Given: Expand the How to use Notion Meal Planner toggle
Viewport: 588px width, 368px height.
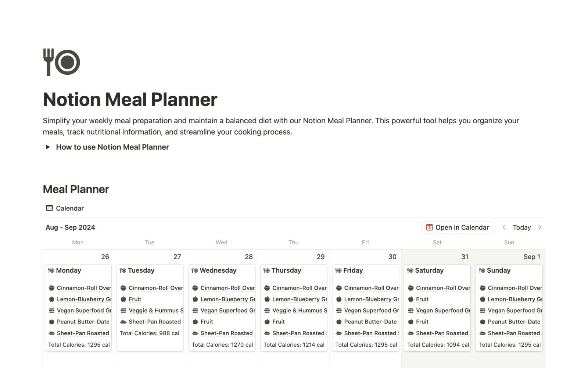Looking at the screenshot, I should click(48, 147).
